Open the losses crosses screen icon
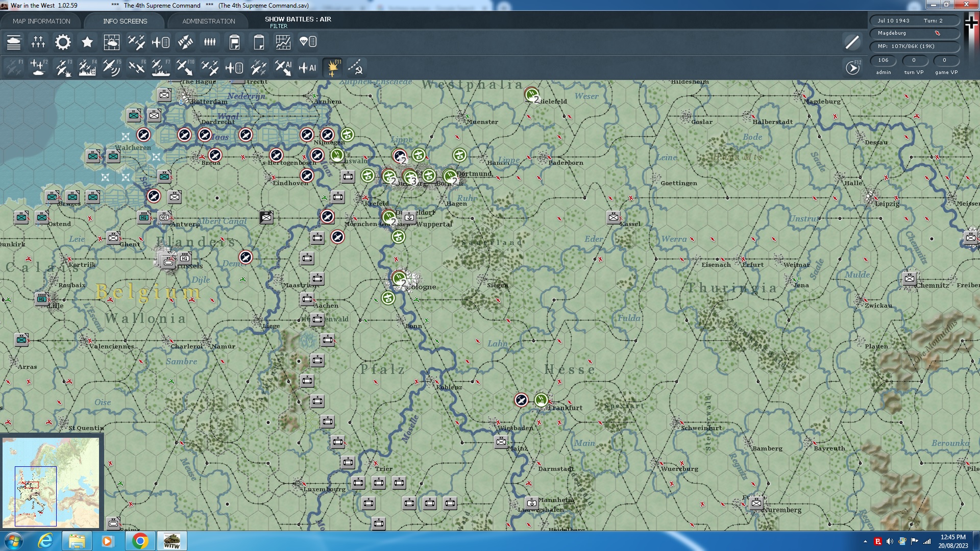Image resolution: width=980 pixels, height=551 pixels. pos(38,42)
